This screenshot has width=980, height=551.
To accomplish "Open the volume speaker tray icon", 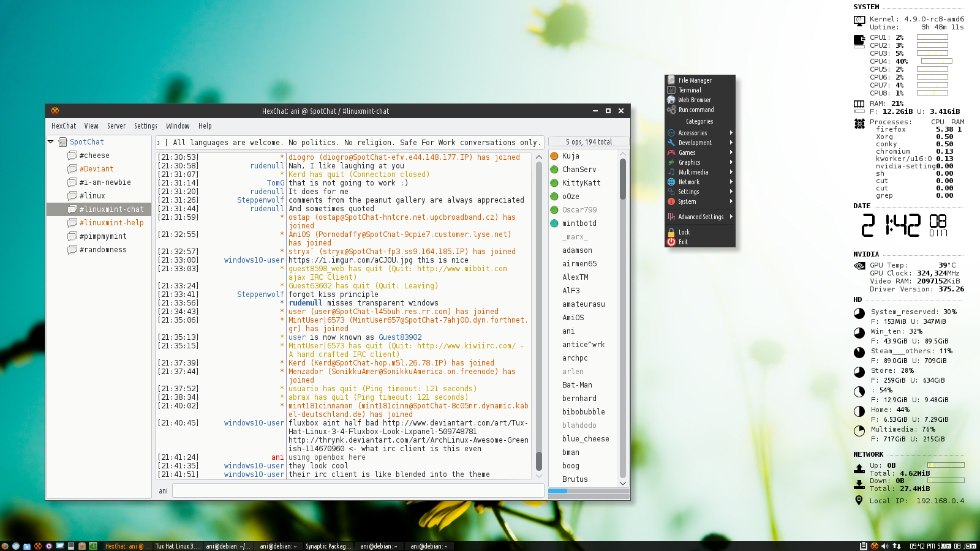I will (884, 546).
